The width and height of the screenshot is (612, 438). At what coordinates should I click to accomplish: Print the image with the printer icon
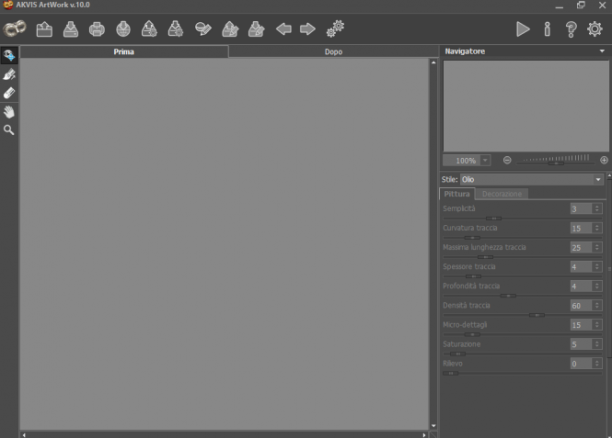point(97,29)
